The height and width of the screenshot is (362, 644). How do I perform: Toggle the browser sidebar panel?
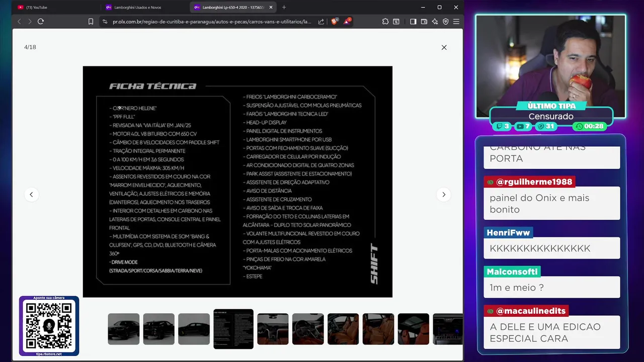[x=413, y=22]
